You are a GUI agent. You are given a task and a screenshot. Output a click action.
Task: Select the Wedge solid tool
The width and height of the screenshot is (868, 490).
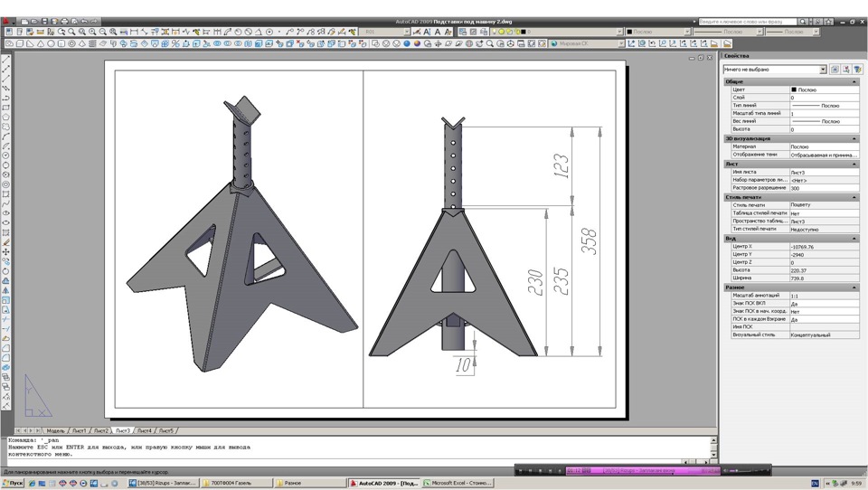pyautogui.click(x=30, y=43)
